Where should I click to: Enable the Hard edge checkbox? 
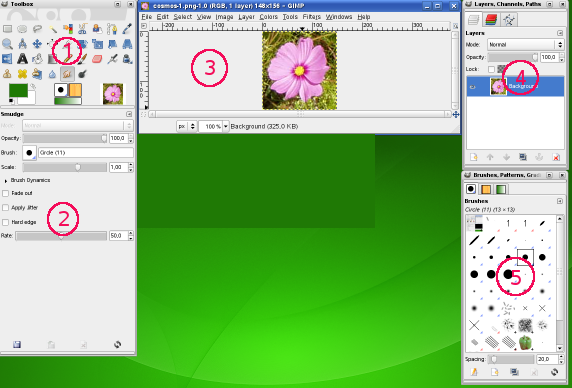pos(5,222)
